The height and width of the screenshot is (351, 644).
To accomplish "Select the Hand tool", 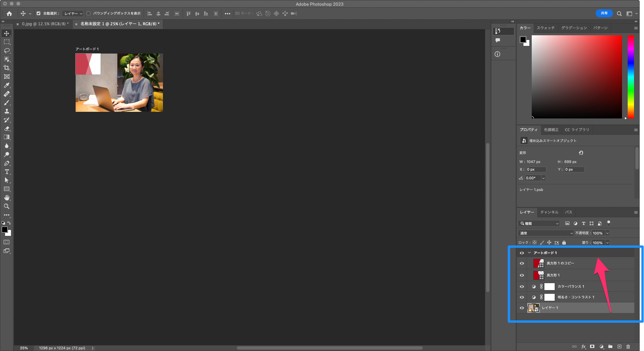I will (7, 198).
